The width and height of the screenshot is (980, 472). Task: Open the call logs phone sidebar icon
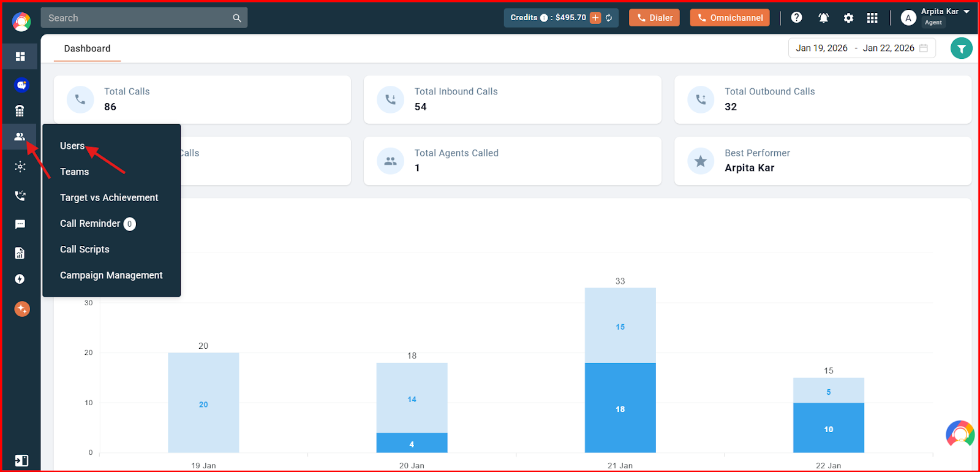pos(20,196)
